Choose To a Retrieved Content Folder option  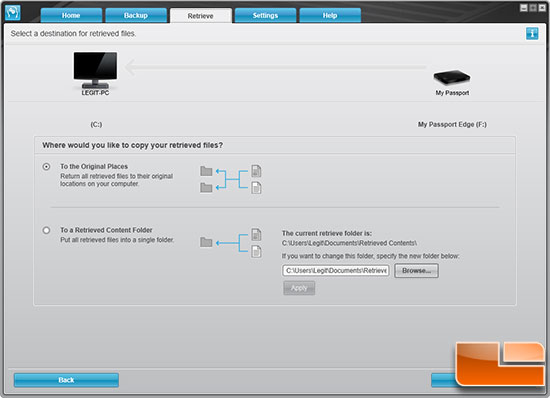pos(46,230)
